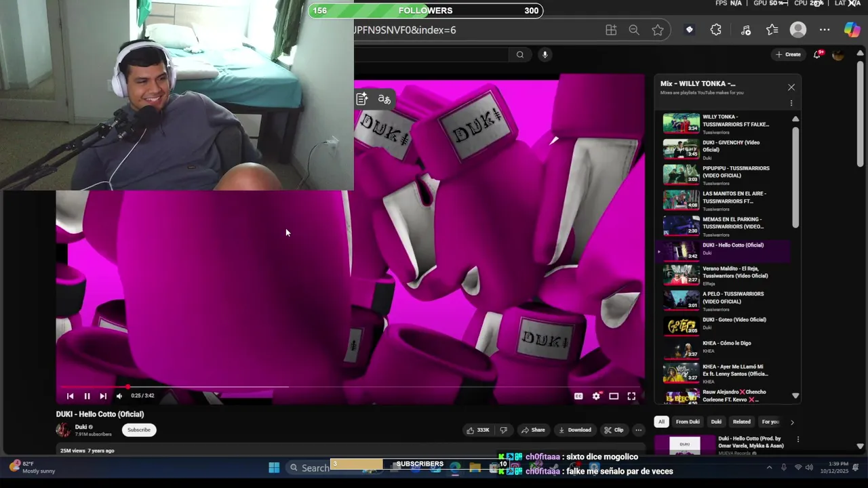Viewport: 868px width, 488px height.
Task: Download the video
Action: 574,430
